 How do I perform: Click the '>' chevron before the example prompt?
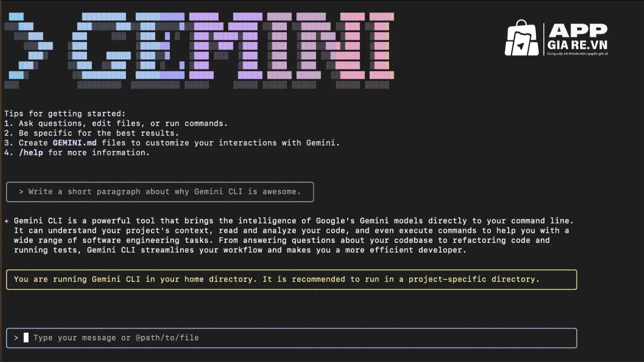click(x=21, y=192)
